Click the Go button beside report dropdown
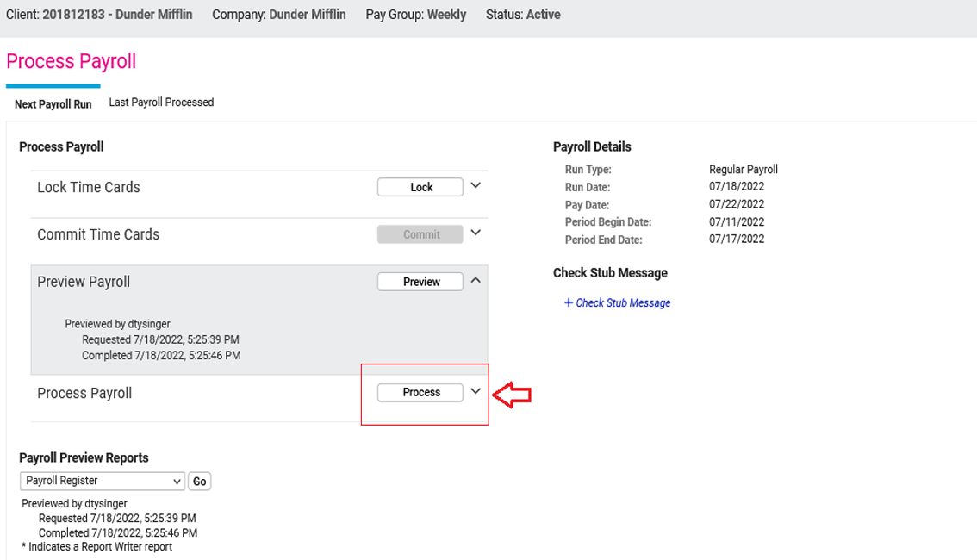 click(x=199, y=482)
